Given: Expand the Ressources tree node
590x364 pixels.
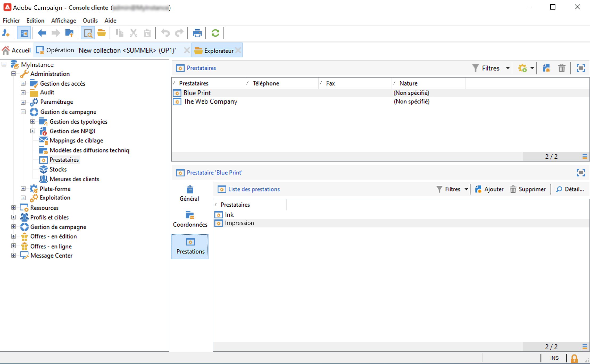Looking at the screenshot, I should [14, 208].
